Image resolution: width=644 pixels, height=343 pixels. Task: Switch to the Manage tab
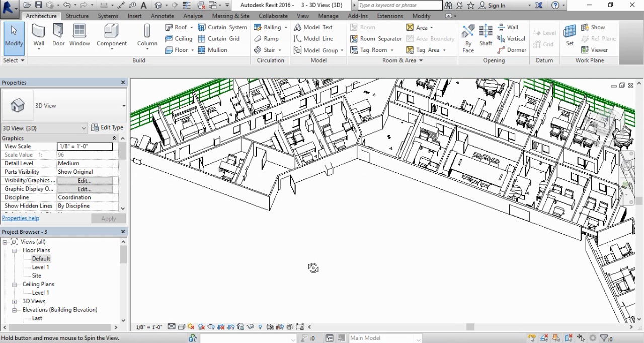click(328, 16)
